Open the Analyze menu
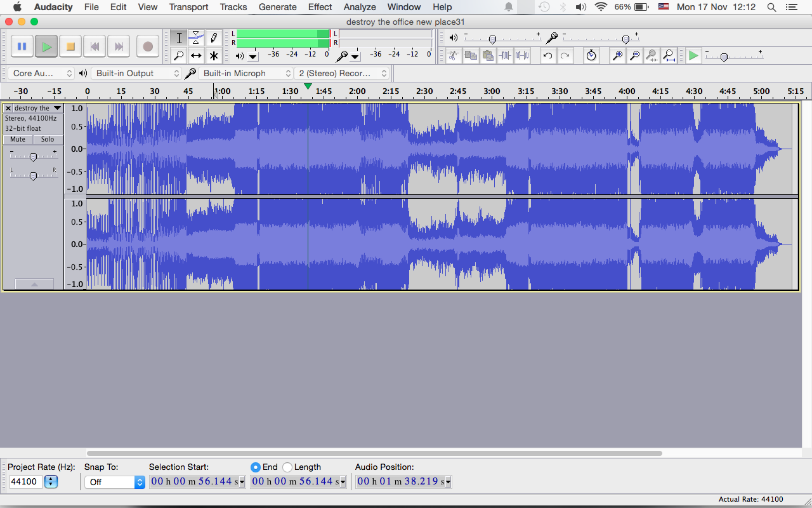This screenshot has height=508, width=812. pyautogui.click(x=360, y=7)
